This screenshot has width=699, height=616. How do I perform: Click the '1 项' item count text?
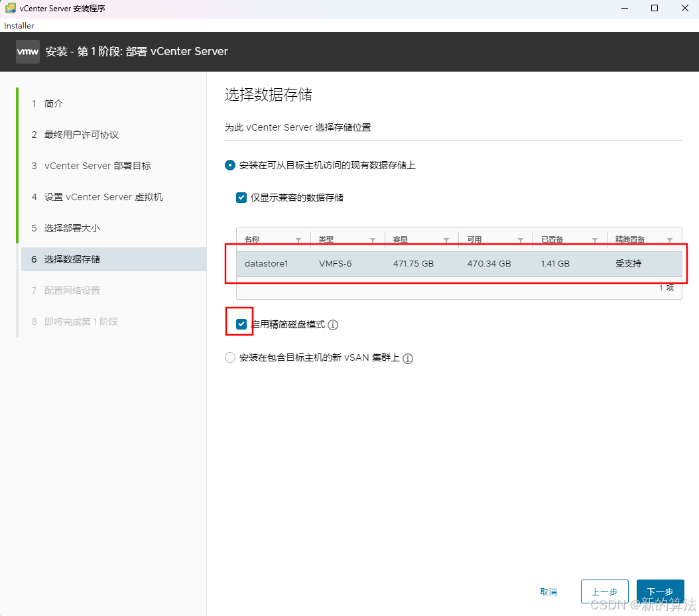point(667,288)
